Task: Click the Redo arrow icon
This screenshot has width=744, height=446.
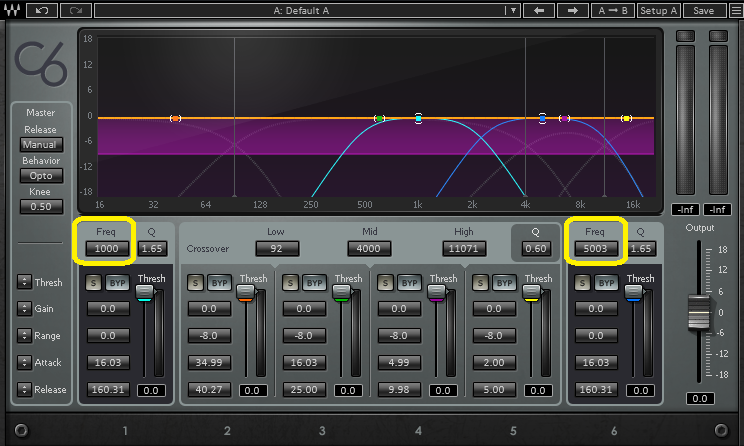Action: pyautogui.click(x=75, y=10)
